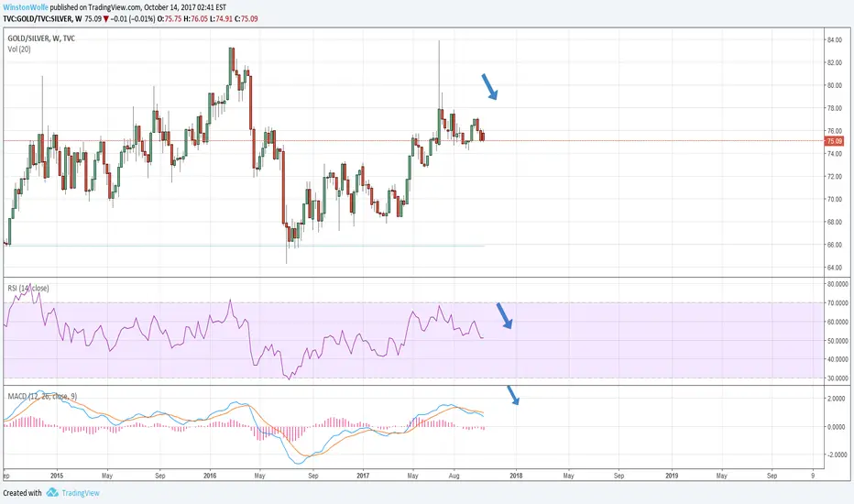Screen dimensions: 854x504
Task: Click the header open value O:75.75
Action: pyautogui.click(x=169, y=18)
